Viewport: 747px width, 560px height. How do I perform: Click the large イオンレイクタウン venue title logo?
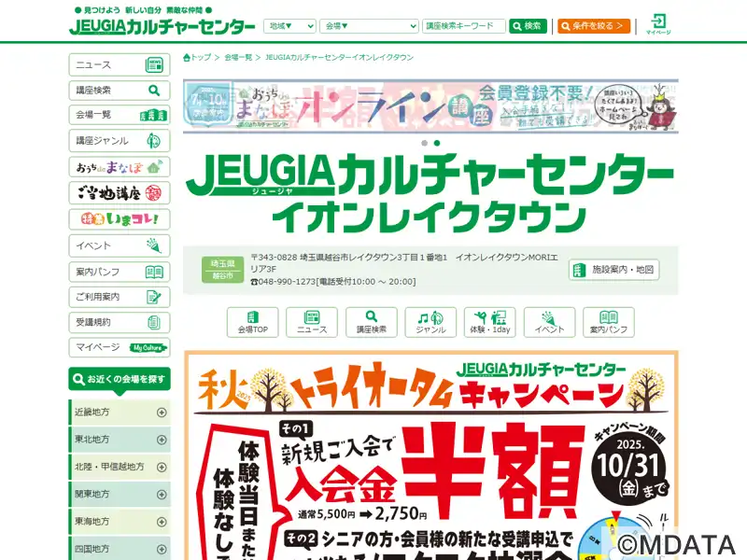430,193
